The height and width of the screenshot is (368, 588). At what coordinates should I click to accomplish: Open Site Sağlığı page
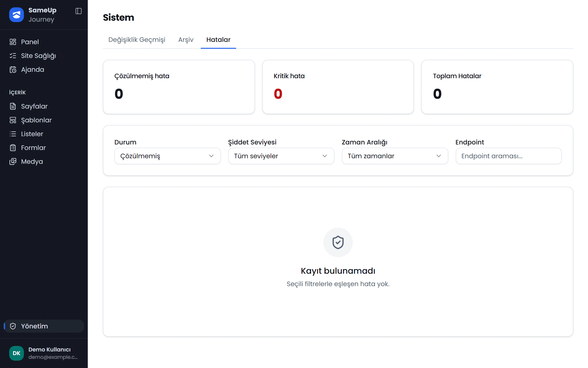[x=44, y=56]
